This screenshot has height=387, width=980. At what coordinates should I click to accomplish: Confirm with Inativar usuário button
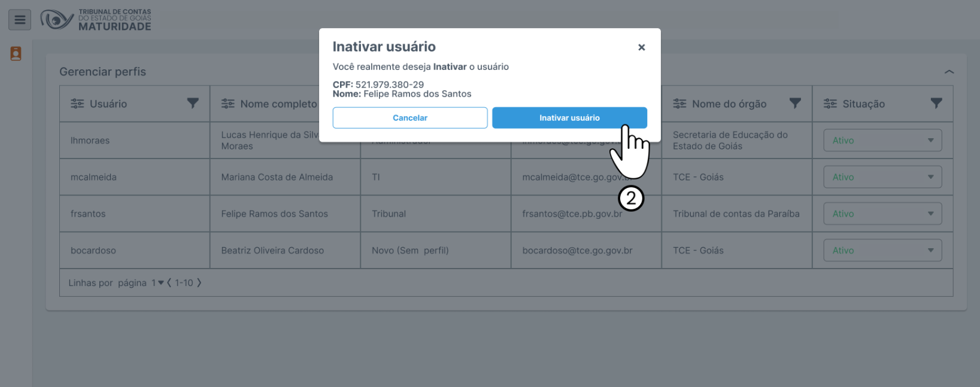[x=569, y=118]
